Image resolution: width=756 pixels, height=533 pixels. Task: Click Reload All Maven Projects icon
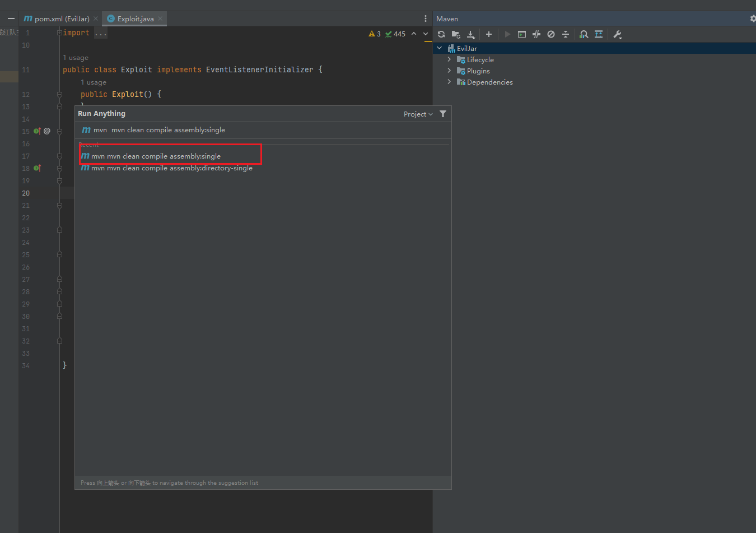(441, 34)
